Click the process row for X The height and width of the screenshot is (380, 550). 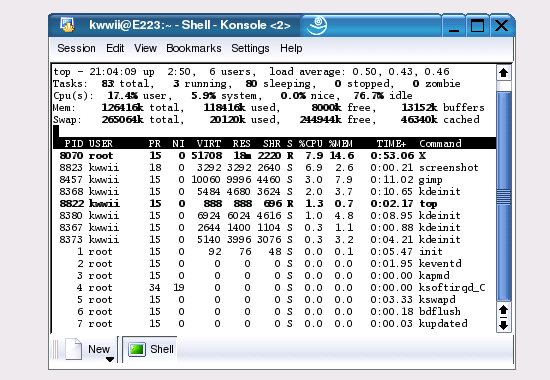tap(274, 155)
